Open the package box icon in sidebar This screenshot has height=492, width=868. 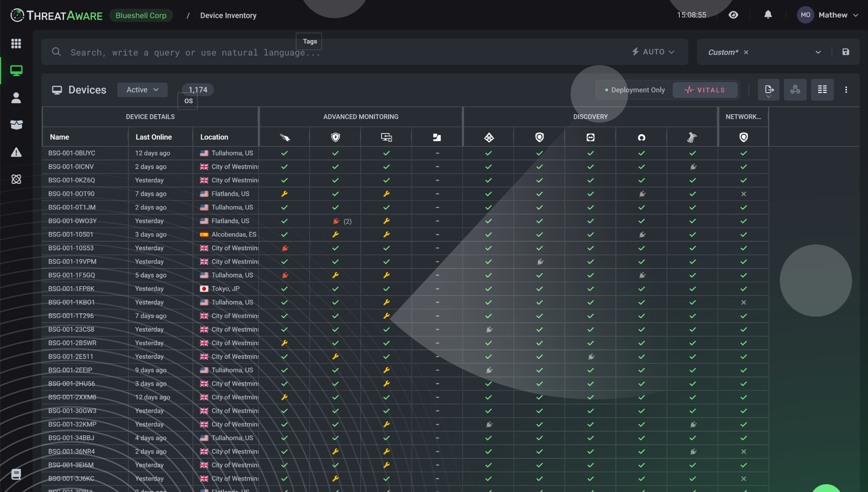click(x=16, y=125)
